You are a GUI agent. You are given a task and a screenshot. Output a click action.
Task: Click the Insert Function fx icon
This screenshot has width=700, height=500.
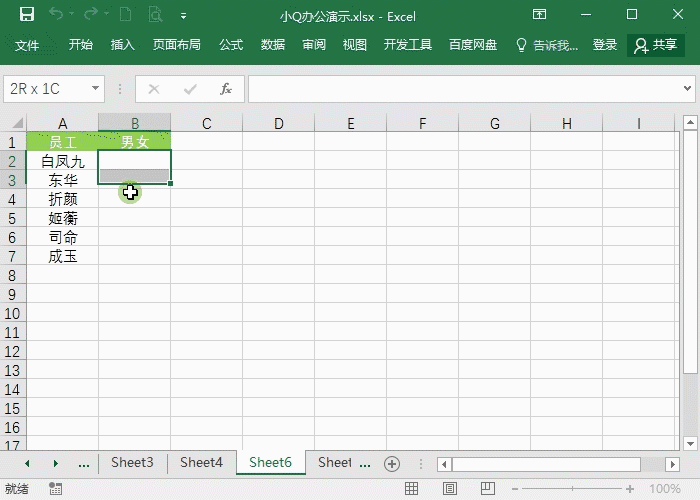pyautogui.click(x=226, y=89)
